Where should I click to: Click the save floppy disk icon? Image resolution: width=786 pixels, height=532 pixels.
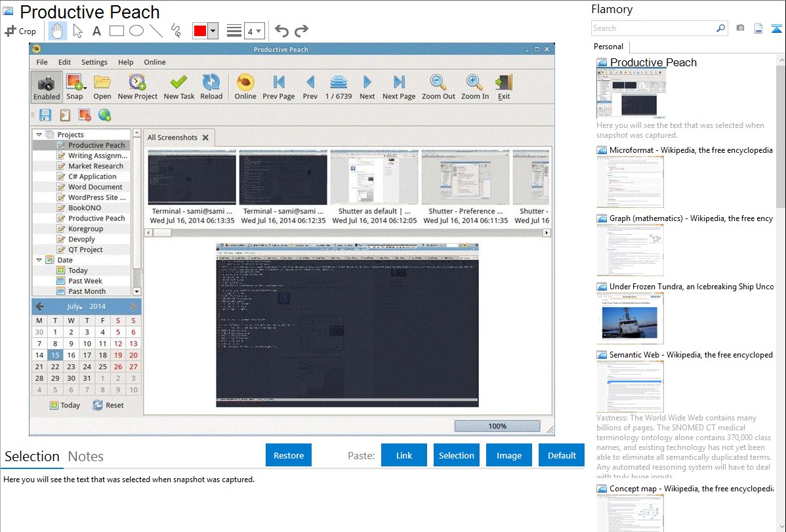45,115
